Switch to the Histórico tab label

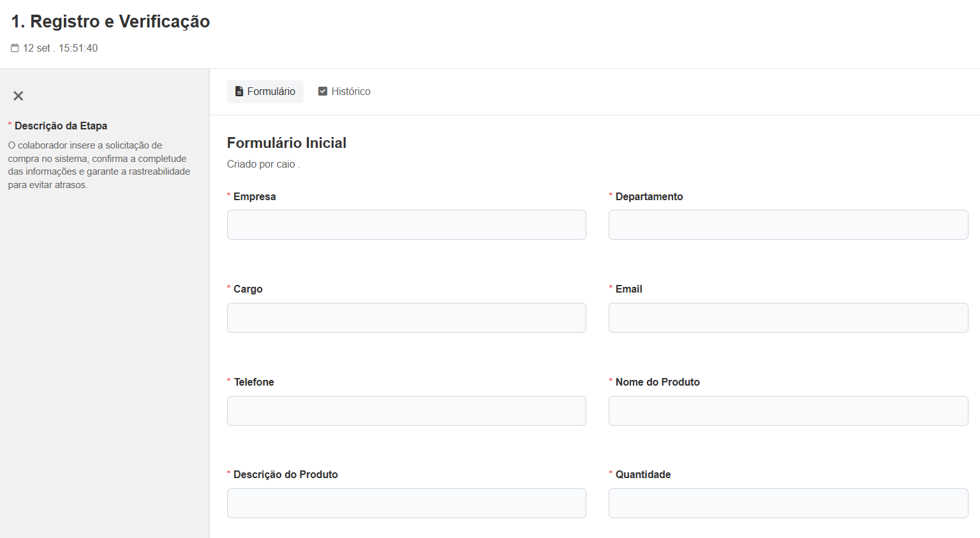pyautogui.click(x=350, y=91)
